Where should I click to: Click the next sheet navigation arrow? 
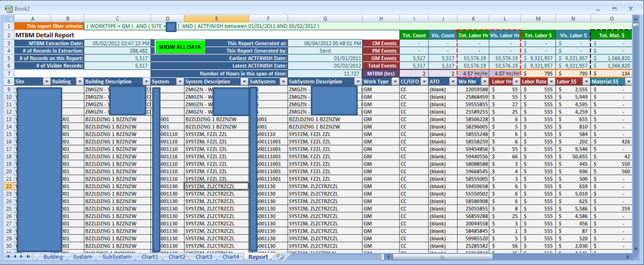click(21, 257)
